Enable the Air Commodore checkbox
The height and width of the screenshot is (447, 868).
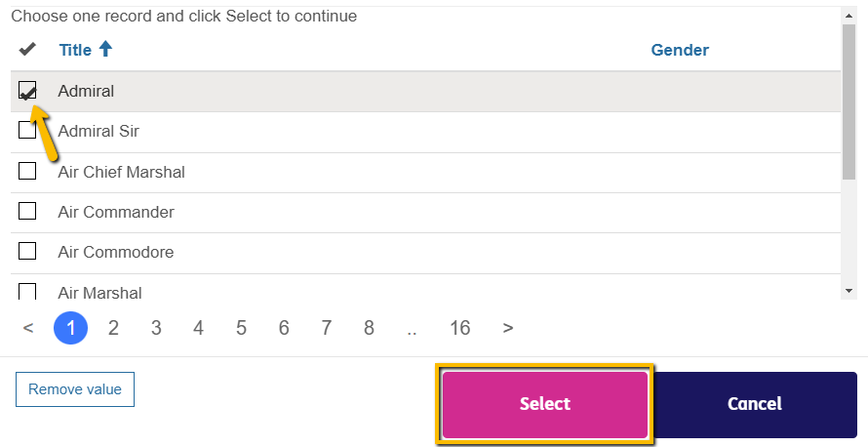(27, 251)
